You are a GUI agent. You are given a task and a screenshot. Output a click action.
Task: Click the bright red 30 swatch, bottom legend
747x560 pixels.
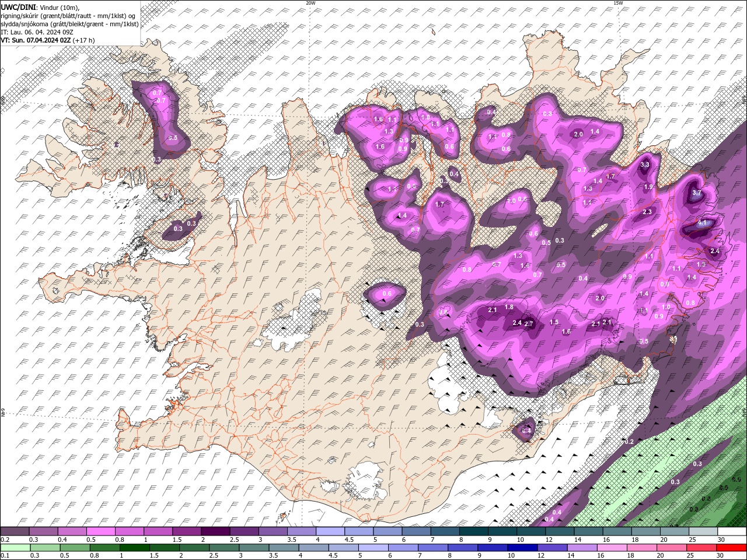(x=730, y=548)
